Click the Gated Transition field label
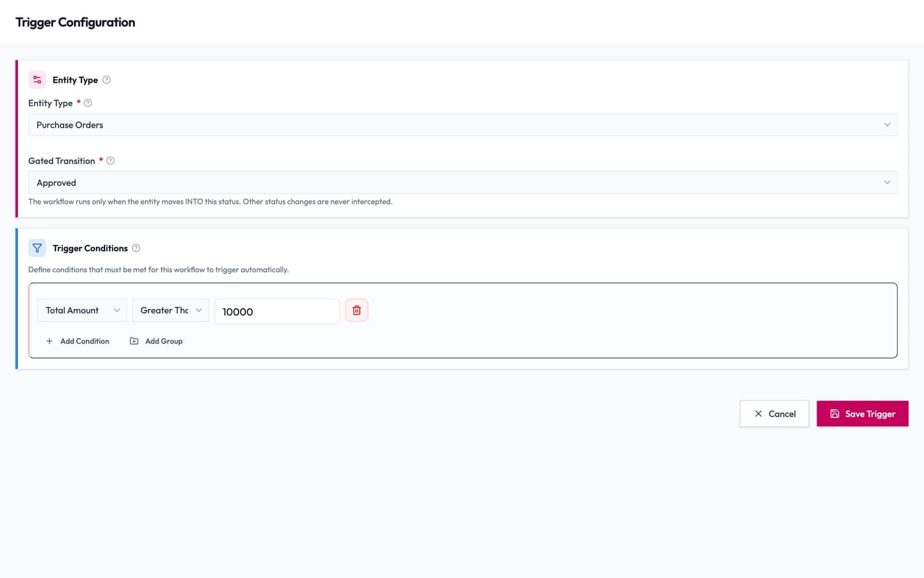 62,161
